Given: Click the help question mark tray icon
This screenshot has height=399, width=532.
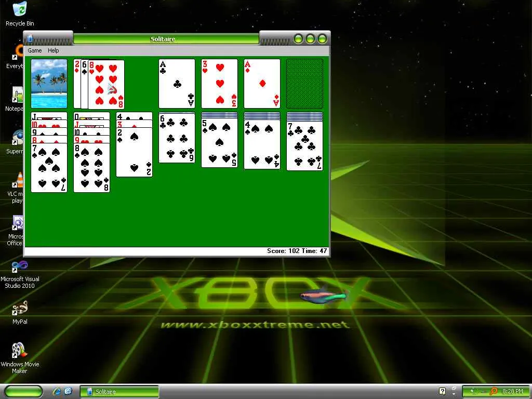Looking at the screenshot, I should (442, 391).
